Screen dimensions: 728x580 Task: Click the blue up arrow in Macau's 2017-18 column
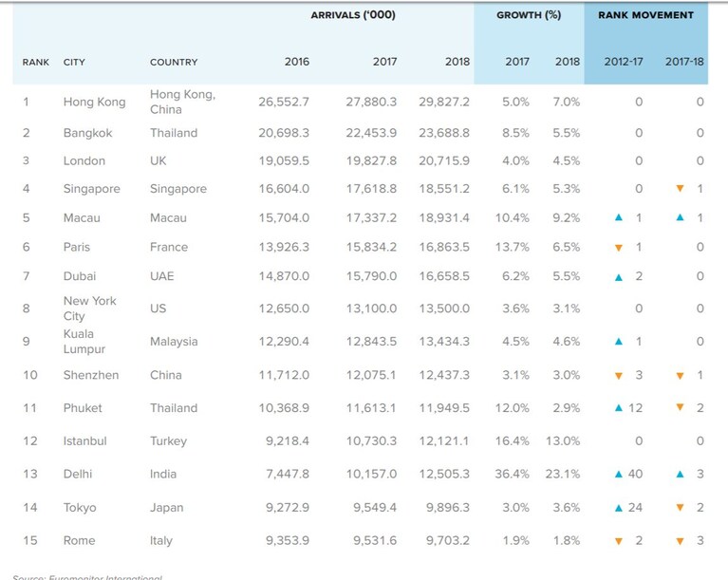680,216
